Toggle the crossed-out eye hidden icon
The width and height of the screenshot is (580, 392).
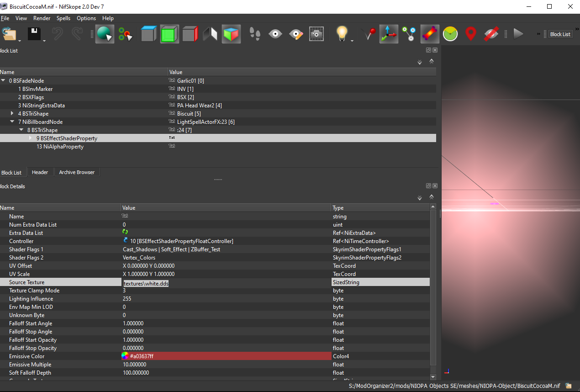pos(491,34)
